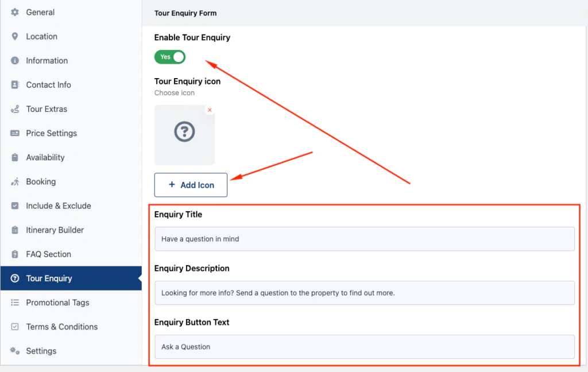This screenshot has height=372, width=588.
Task: Click the plus sign on Add Icon
Action: pos(172,184)
